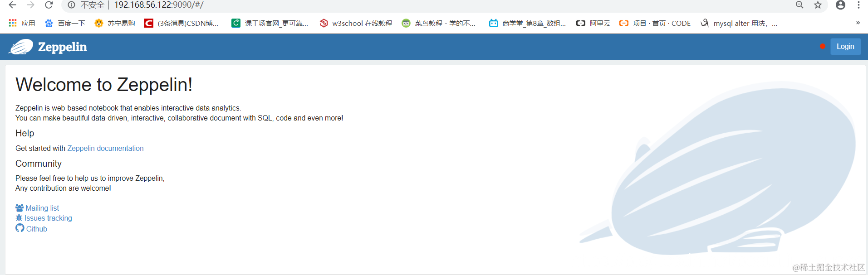
Task: Click the Mailing list people icon
Action: click(20, 208)
